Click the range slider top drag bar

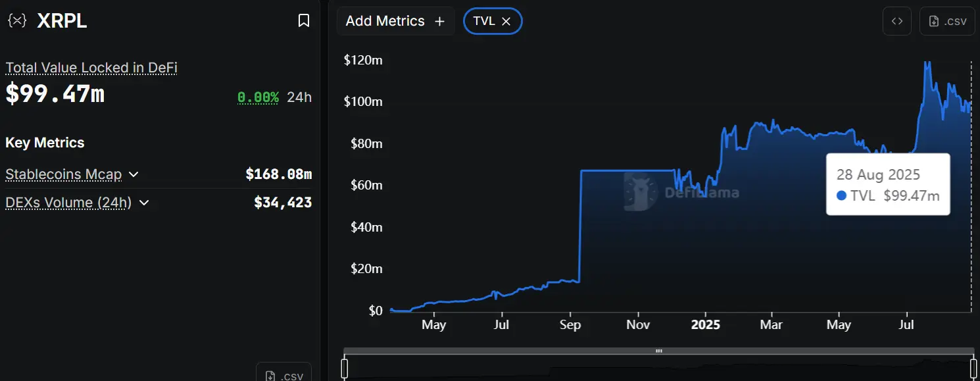click(x=659, y=351)
